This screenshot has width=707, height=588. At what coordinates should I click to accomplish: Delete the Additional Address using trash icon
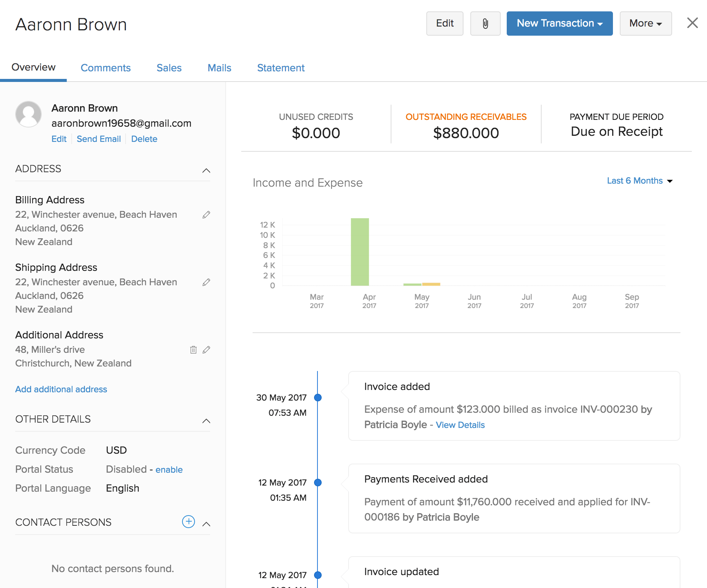click(193, 350)
